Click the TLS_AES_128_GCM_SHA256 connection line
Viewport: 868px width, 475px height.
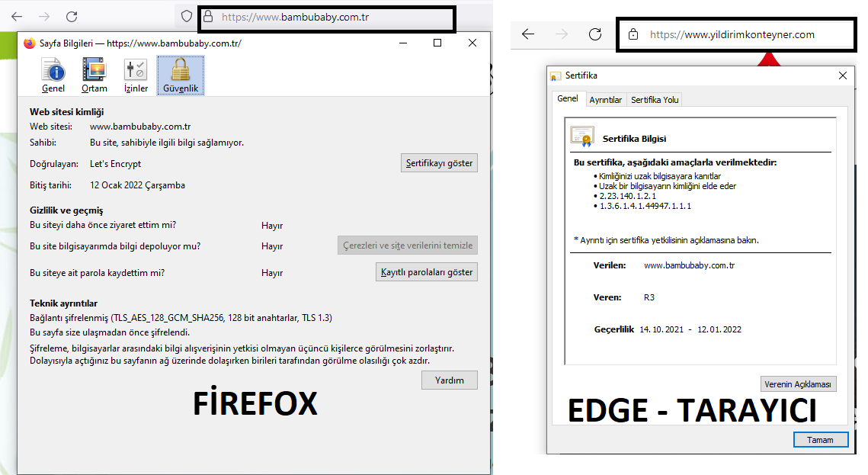(181, 318)
